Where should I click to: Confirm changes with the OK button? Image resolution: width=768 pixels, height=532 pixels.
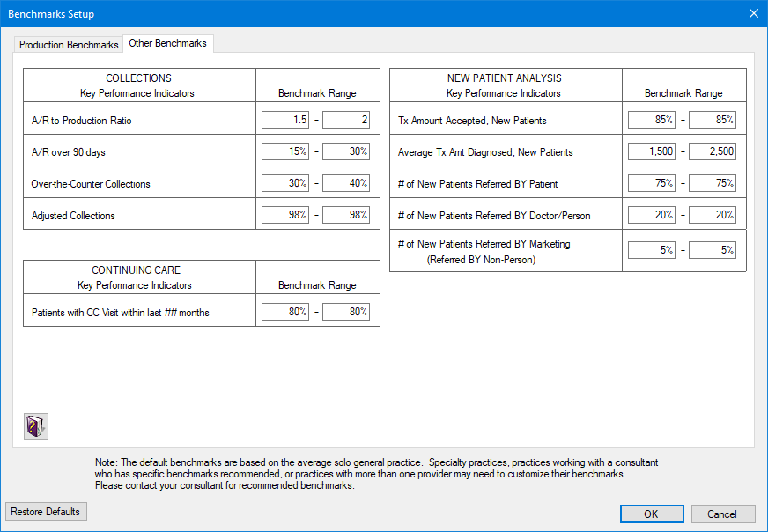click(651, 514)
